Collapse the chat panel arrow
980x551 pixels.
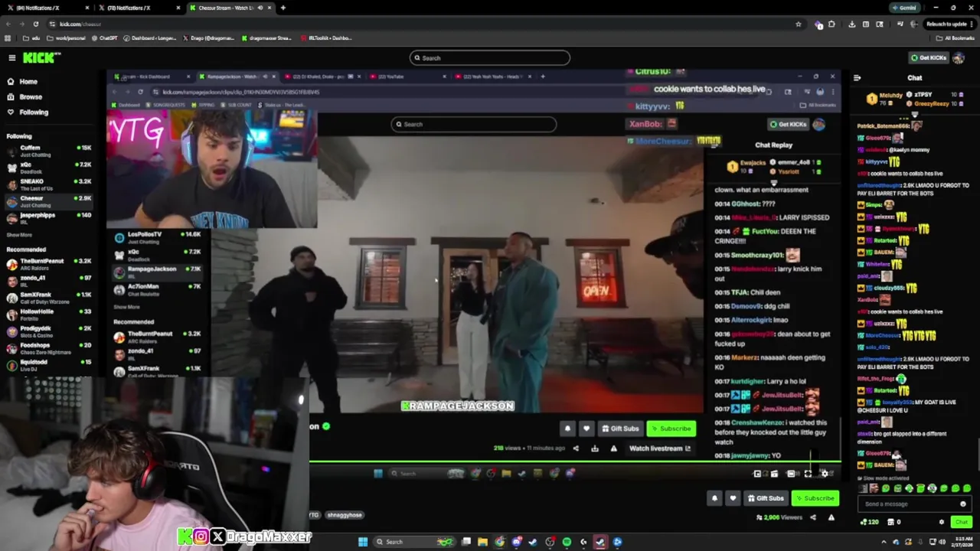click(857, 77)
